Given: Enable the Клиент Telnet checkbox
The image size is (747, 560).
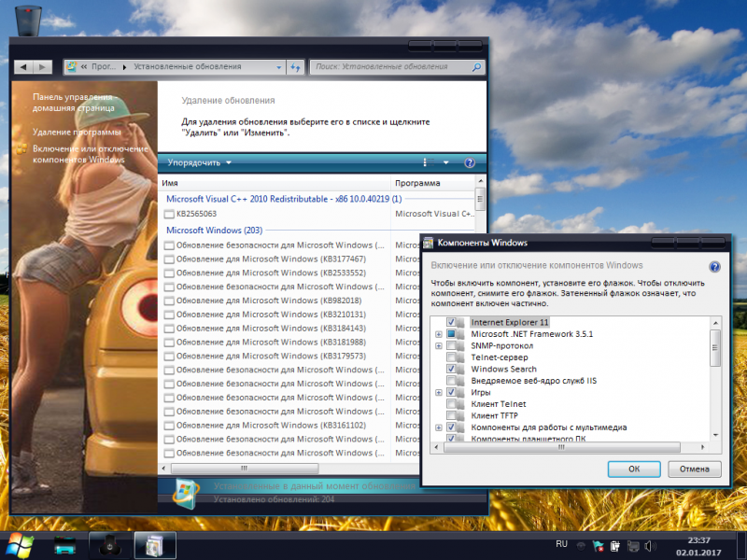Looking at the screenshot, I should [x=451, y=404].
